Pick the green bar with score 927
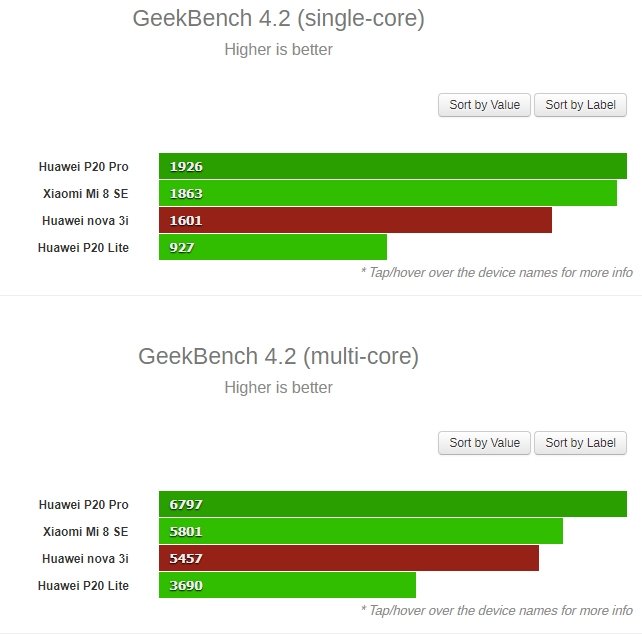The height and width of the screenshot is (635, 642). point(272,247)
